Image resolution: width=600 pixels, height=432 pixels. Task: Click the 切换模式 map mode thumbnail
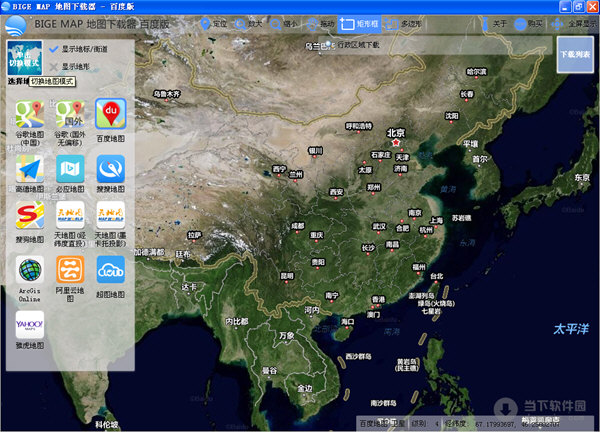[25, 58]
